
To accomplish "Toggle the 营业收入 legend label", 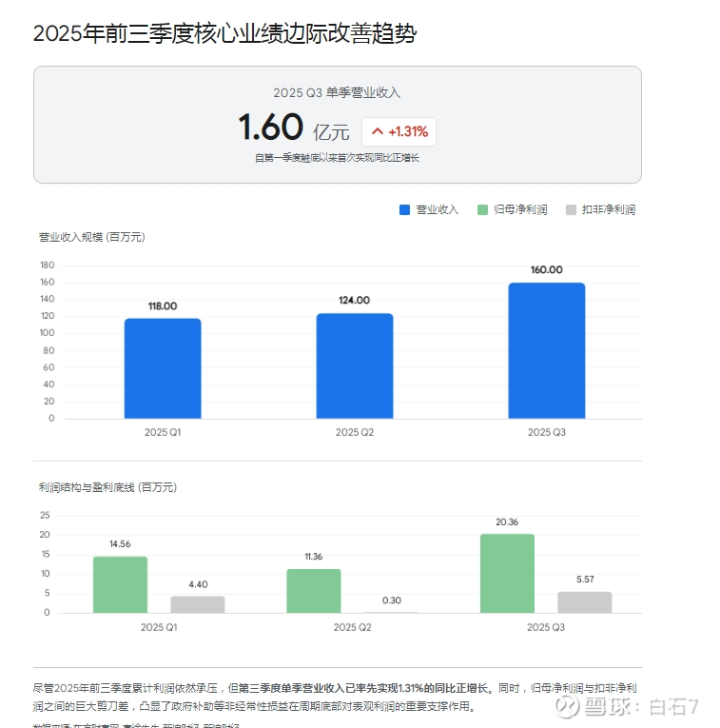I will [437, 210].
